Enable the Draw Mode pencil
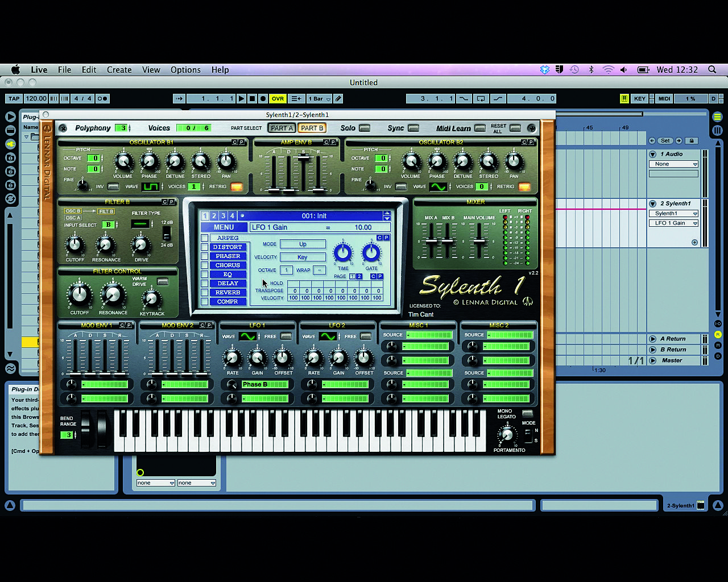The width and height of the screenshot is (728, 582). point(338,98)
